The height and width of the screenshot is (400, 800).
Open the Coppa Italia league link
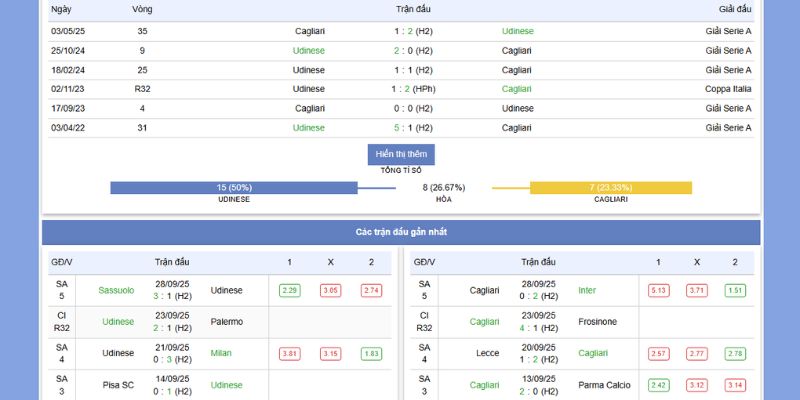(728, 89)
